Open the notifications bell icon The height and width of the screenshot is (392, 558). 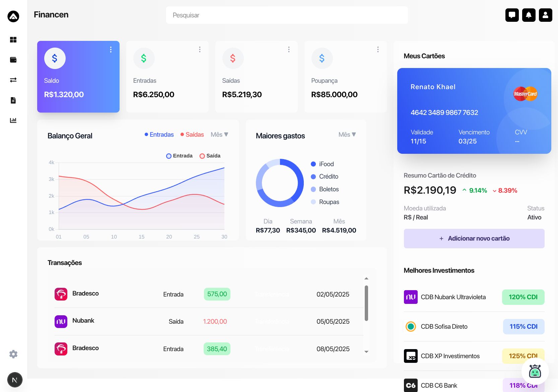click(x=529, y=15)
